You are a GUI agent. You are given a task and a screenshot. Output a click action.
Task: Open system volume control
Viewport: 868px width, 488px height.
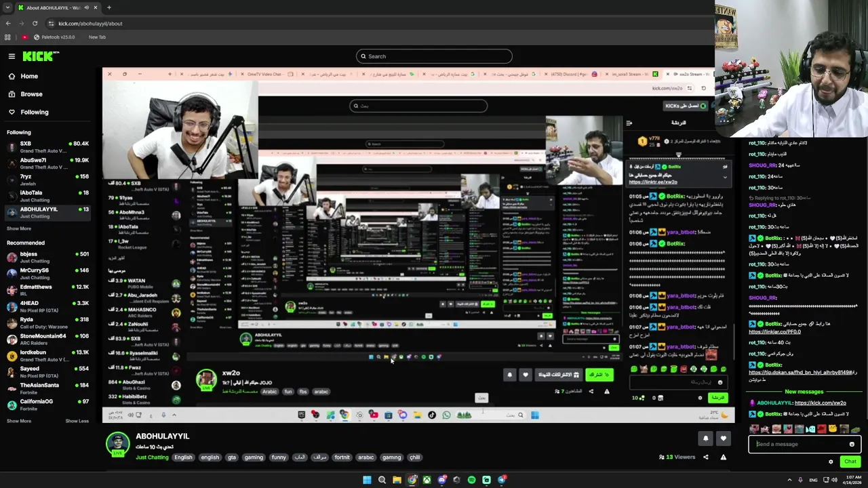pos(835,480)
